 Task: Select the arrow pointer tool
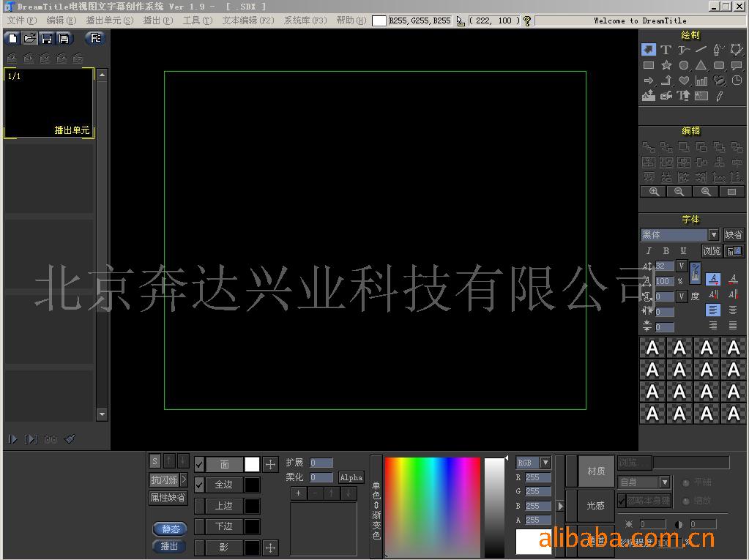click(x=648, y=49)
